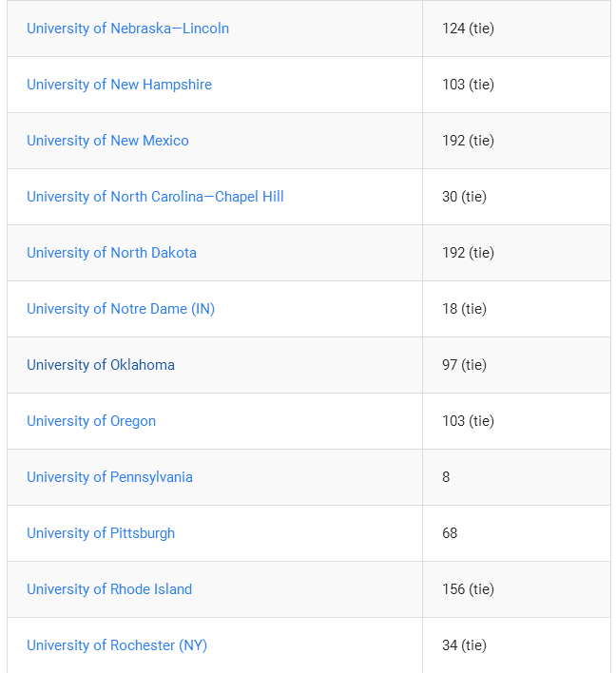Image resolution: width=616 pixels, height=673 pixels.
Task: Click rank 68 cell for Pittsburgh
Action: [x=516, y=533]
